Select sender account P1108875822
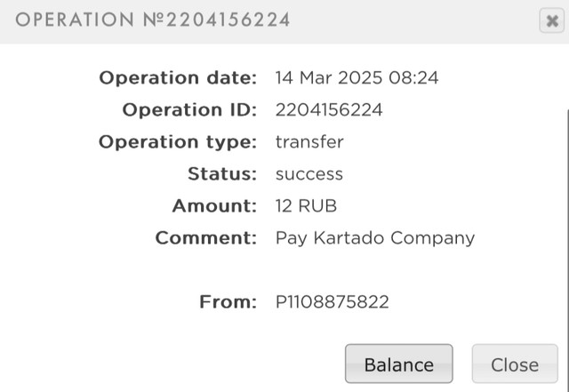This screenshot has width=569, height=392. 333,302
